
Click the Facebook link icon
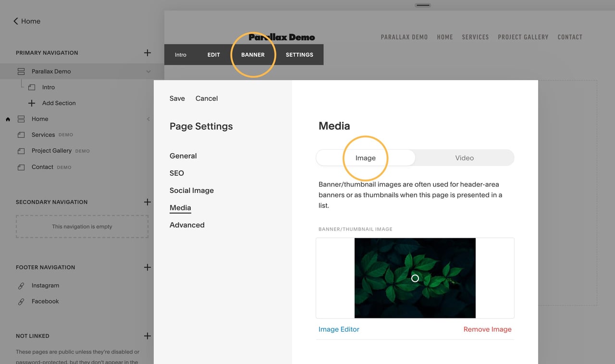coord(21,301)
